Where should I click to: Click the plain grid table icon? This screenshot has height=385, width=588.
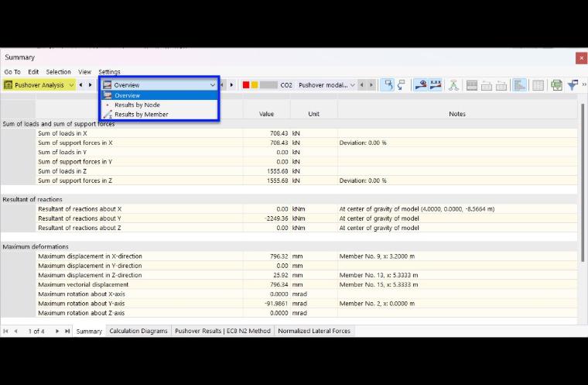point(538,85)
